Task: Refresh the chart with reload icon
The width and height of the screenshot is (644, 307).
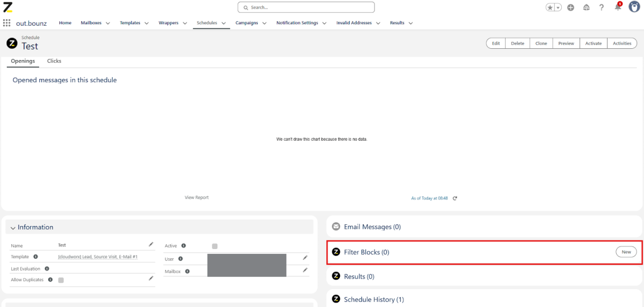Action: [x=455, y=198]
